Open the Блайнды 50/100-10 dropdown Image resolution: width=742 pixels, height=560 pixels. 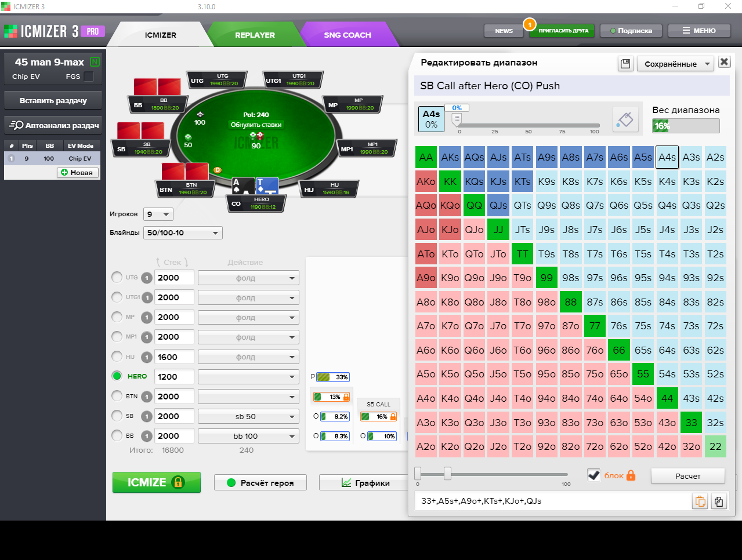pyautogui.click(x=183, y=233)
